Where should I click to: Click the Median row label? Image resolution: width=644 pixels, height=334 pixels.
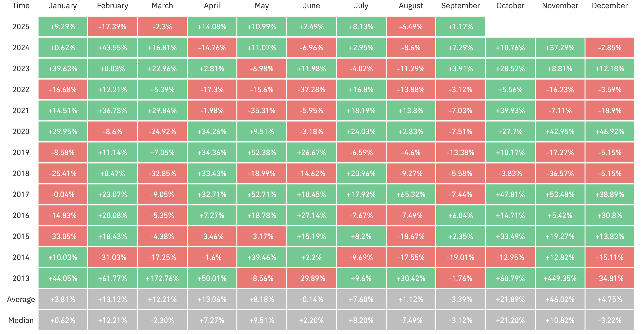[21, 320]
